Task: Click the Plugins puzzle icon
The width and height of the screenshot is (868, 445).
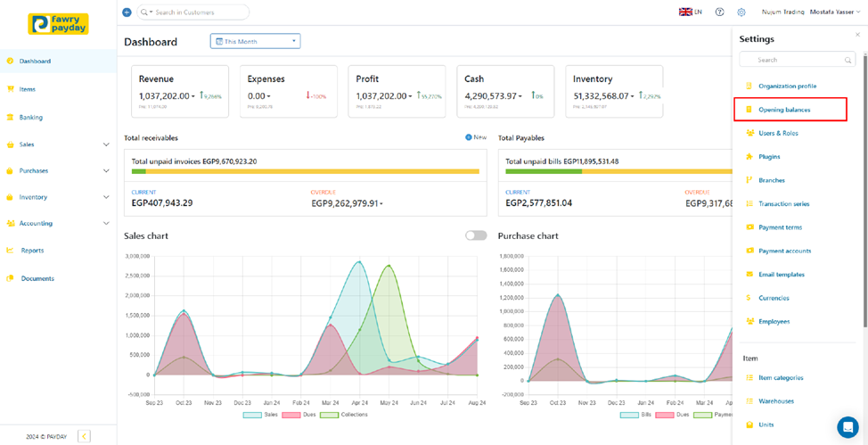Action: (x=749, y=157)
